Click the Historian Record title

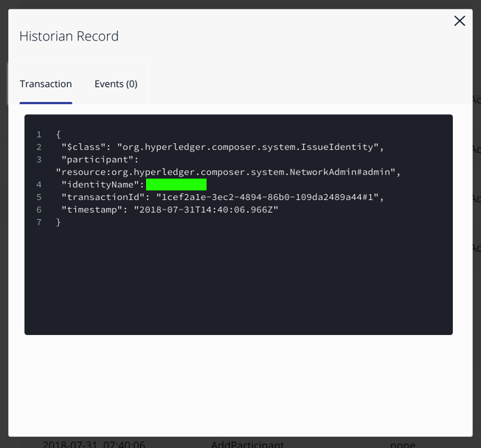click(x=69, y=36)
